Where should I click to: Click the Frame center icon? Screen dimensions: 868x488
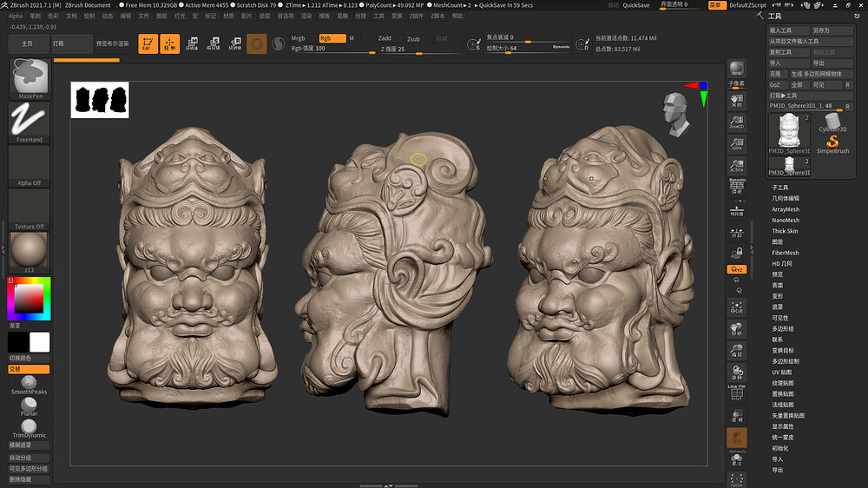click(x=737, y=307)
